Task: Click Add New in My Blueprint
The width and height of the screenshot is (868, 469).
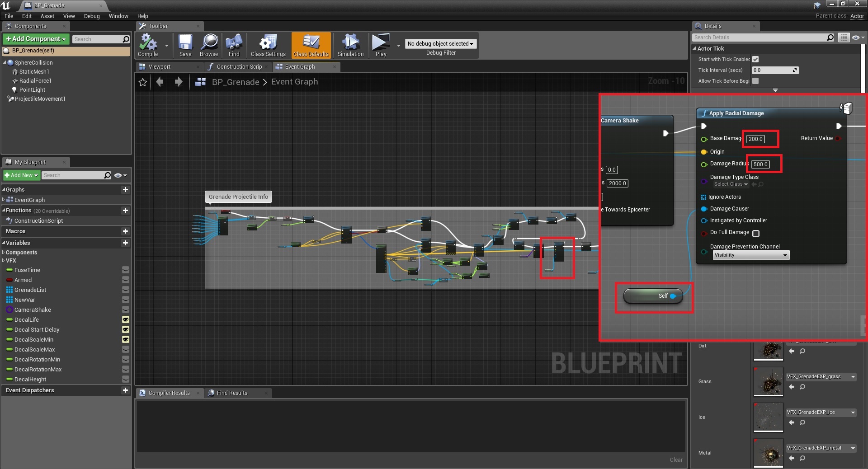Action: coord(21,175)
